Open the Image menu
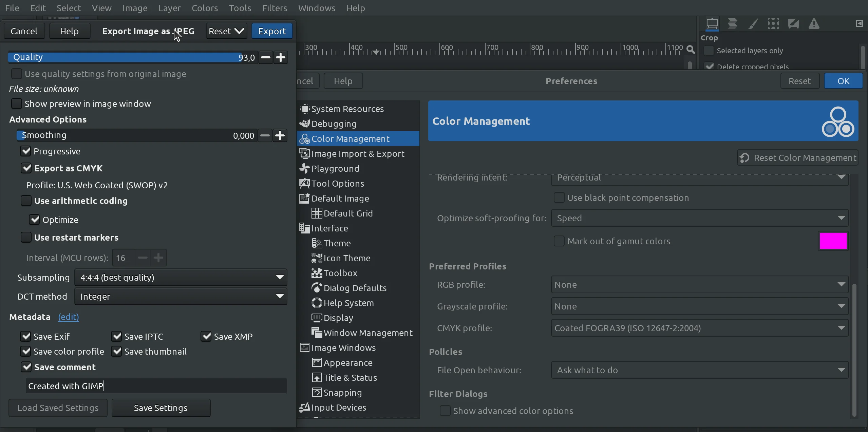This screenshot has height=432, width=868. 135,8
